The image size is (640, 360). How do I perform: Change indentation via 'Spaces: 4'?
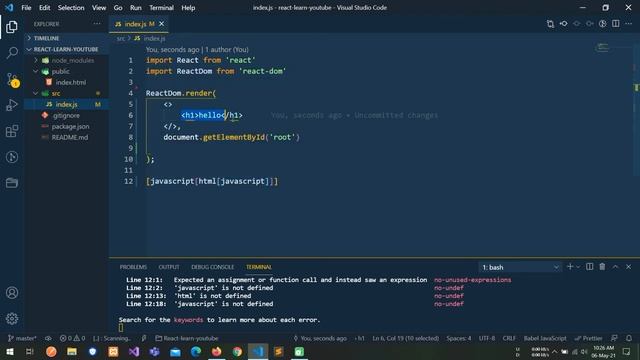pyautogui.click(x=458, y=338)
